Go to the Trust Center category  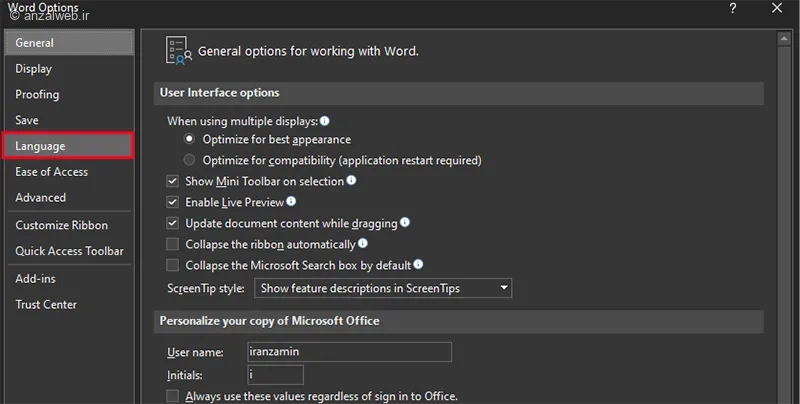[x=46, y=305]
